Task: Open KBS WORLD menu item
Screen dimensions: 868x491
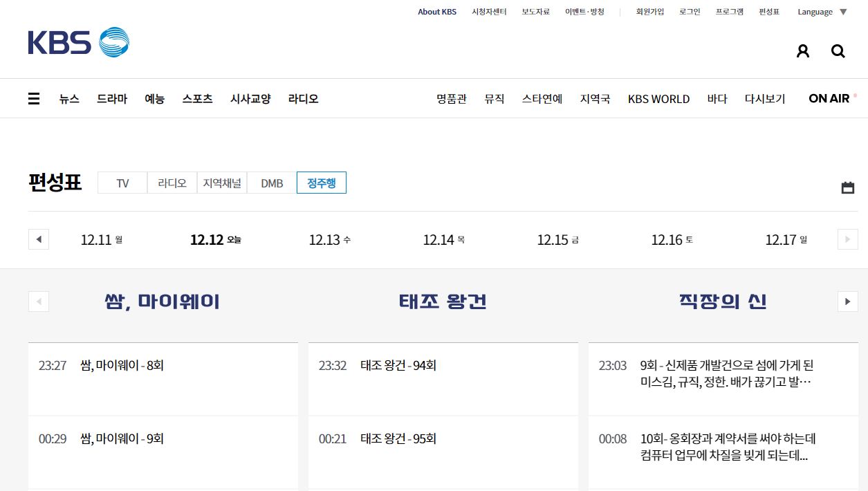Action: point(658,99)
